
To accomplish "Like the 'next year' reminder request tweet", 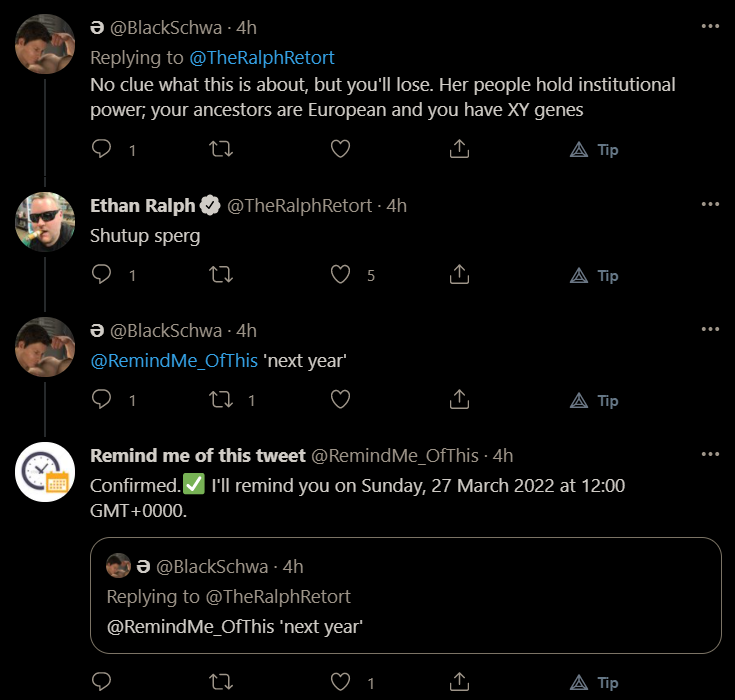I will click(340, 399).
